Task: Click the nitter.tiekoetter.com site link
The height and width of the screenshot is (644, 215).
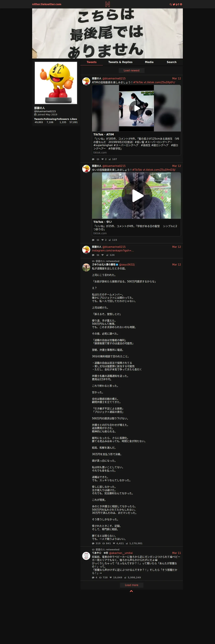Action: pos(47,4)
